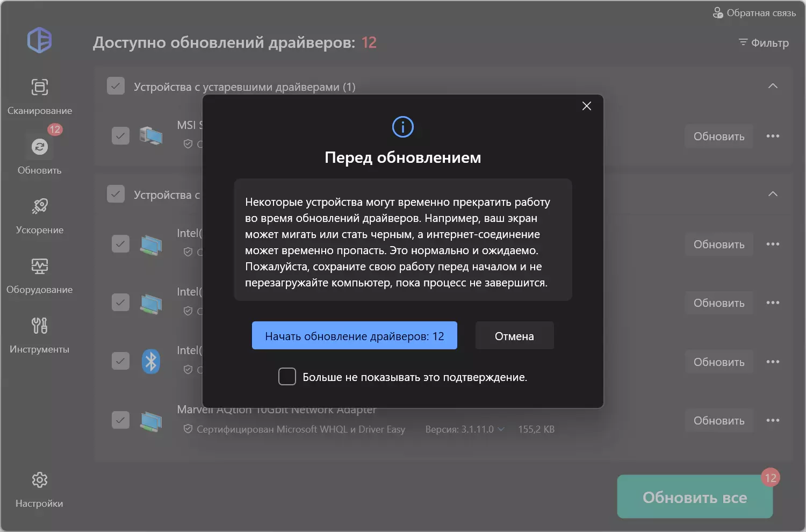Open the Сканирование section icon
Viewport: 806px width, 532px height.
pos(39,87)
